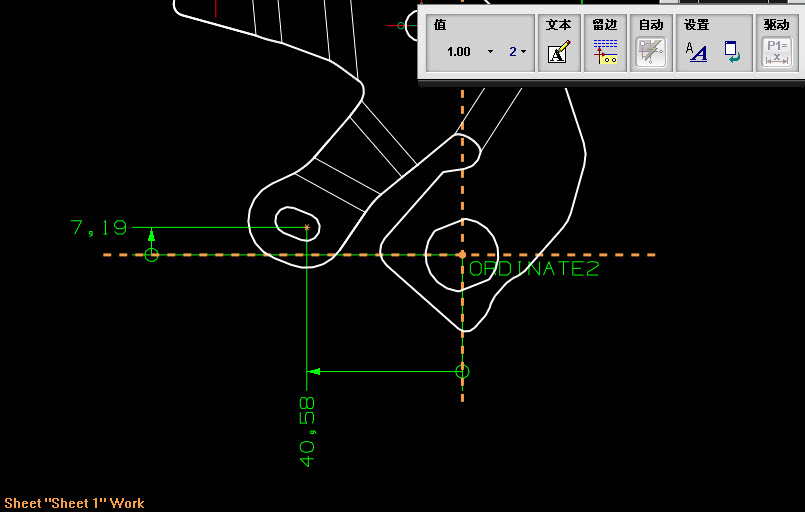This screenshot has height=512, width=805.
Task: Click the margins icon under 留边
Action: point(605,52)
